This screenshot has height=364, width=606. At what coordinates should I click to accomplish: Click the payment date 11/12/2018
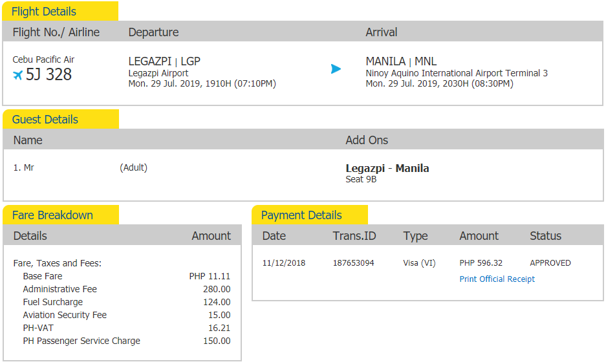pyautogui.click(x=284, y=263)
